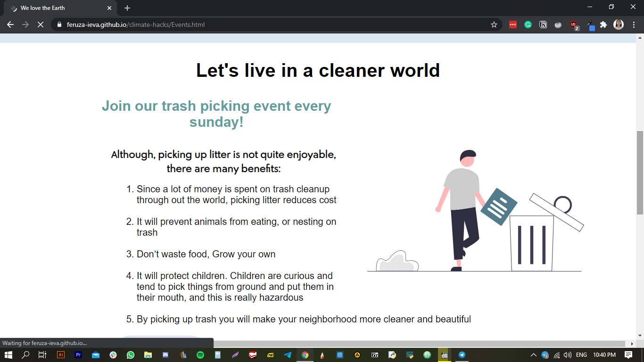
Task: Show hidden system tray icons
Action: 534,355
